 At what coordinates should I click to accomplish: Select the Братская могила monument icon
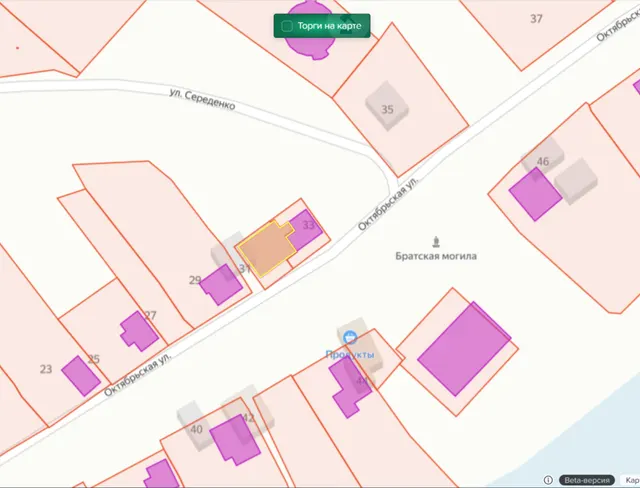click(436, 242)
